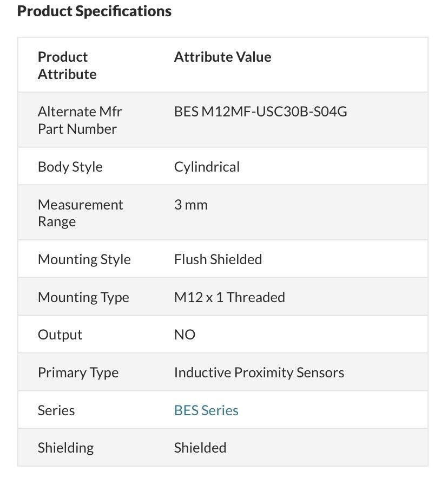Click the Shielded value in Shielding row
The width and height of the screenshot is (448, 484).
pyautogui.click(x=200, y=448)
